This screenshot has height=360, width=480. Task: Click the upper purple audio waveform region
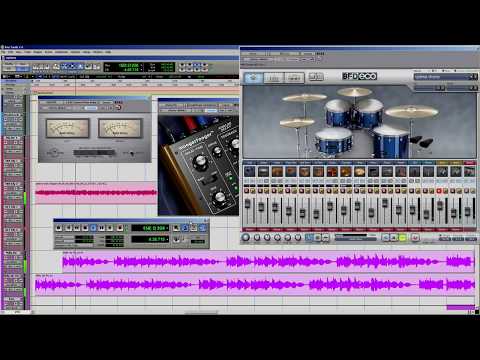coord(268,262)
